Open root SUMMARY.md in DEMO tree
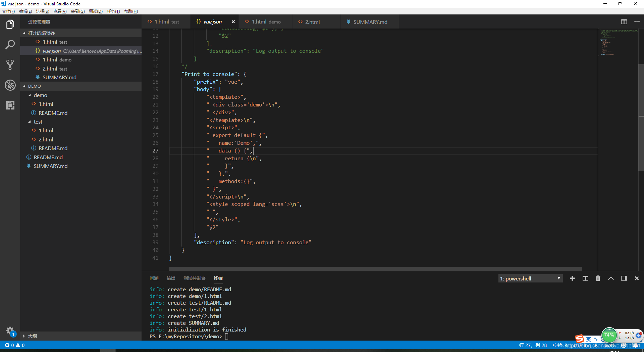Viewport: 644px width, 352px height. tap(81, 166)
